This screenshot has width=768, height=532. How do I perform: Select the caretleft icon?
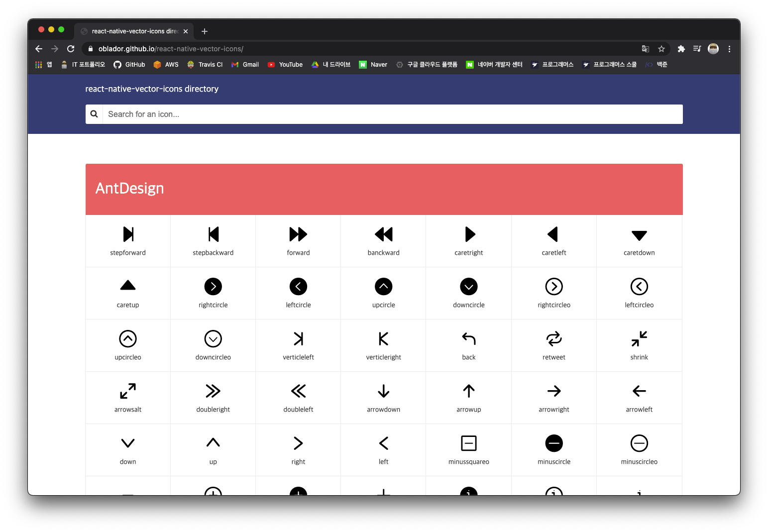point(553,234)
